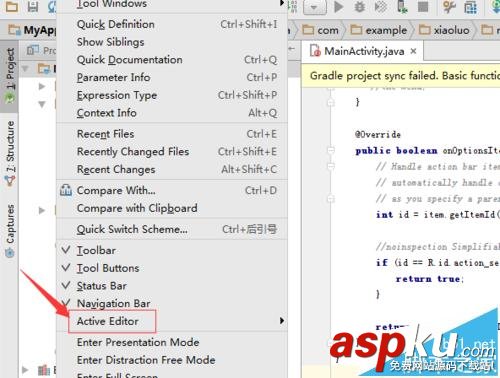Open Recent Files from the menu
This screenshot has width=500, height=378.
coord(172,134)
